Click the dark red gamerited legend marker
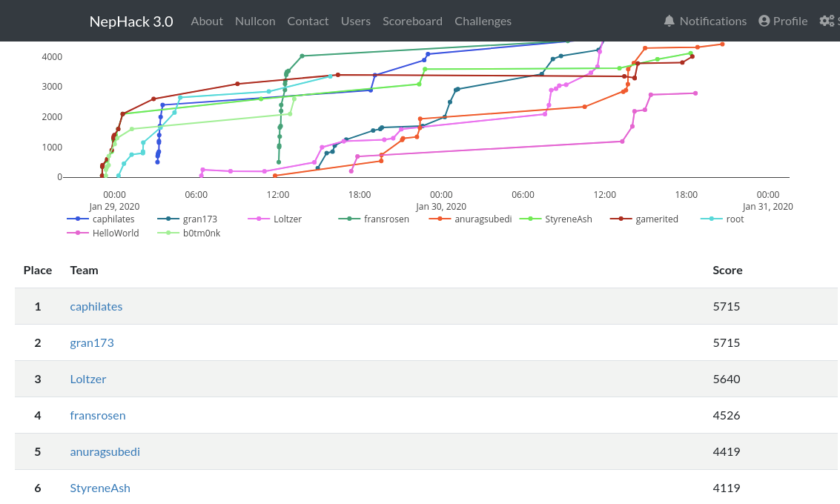 click(x=621, y=219)
